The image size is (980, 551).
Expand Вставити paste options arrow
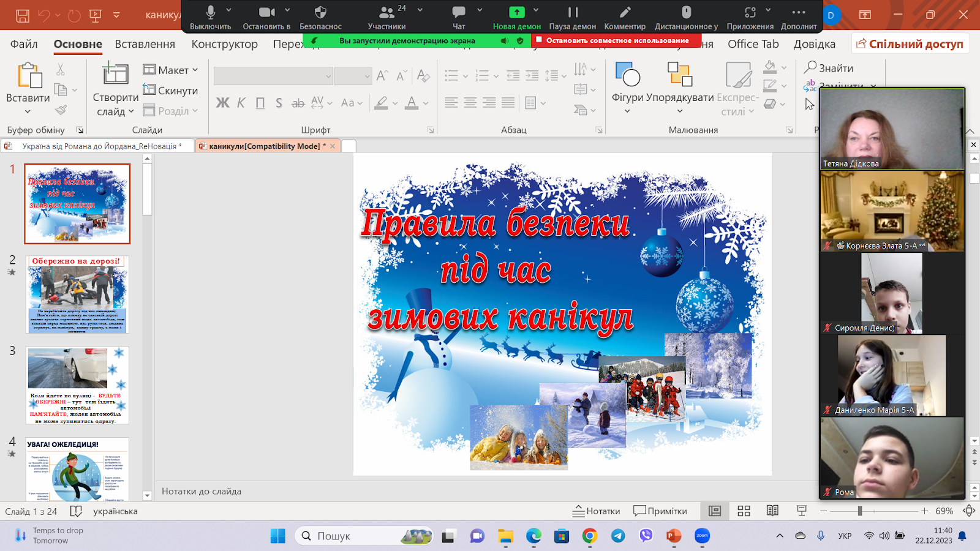click(x=28, y=111)
